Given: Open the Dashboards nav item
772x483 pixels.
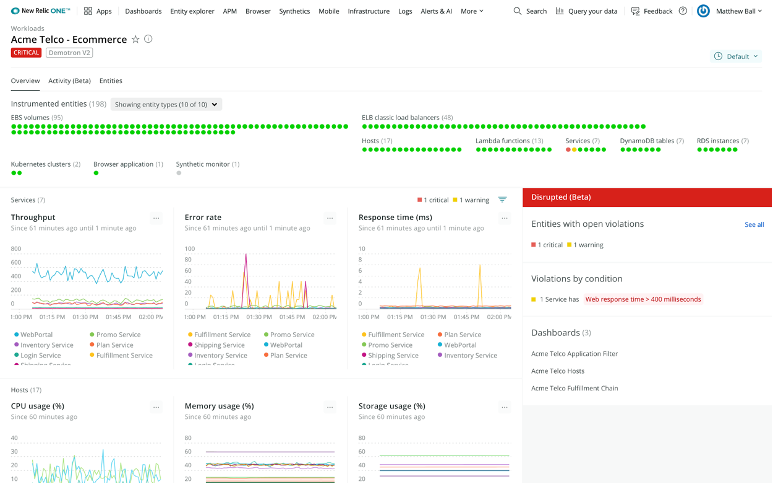Looking at the screenshot, I should point(143,11).
